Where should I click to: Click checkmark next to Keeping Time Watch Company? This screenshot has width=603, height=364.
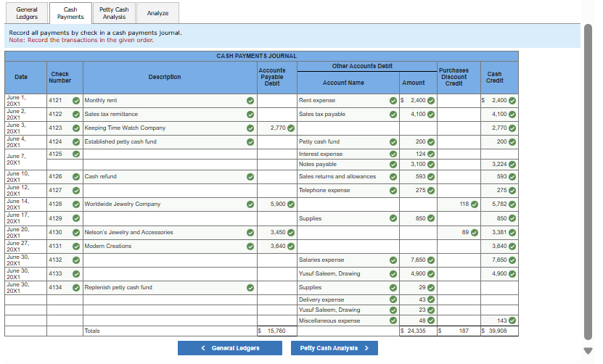point(250,128)
